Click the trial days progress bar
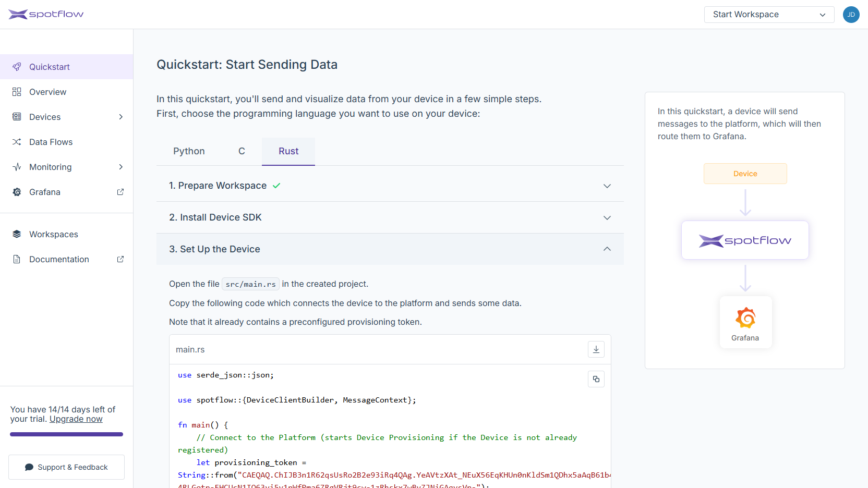This screenshot has width=868, height=488. tap(66, 434)
